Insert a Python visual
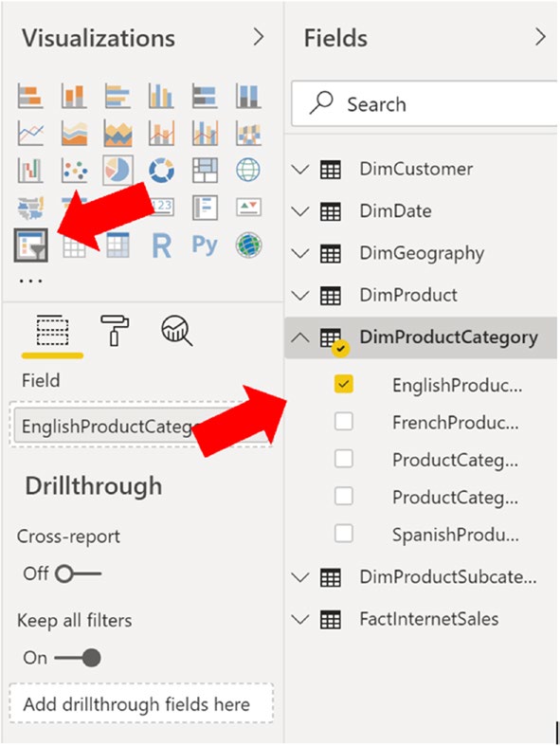Image resolution: width=560 pixels, height=746 pixels. pos(205,245)
